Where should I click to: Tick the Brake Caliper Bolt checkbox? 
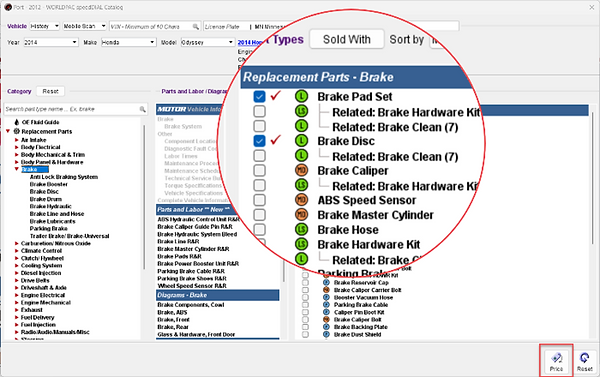(305, 319)
